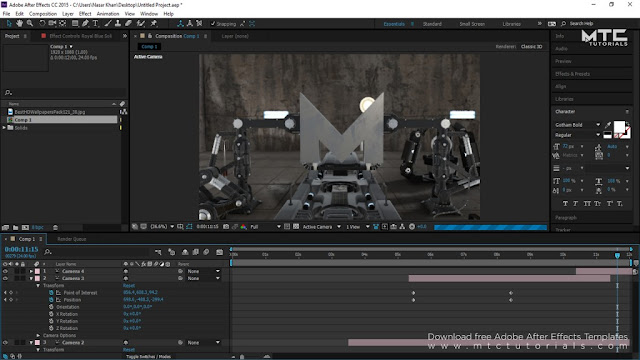Toggle Z Rotation stopwatch
This screenshot has height=360, width=640.
click(51, 328)
